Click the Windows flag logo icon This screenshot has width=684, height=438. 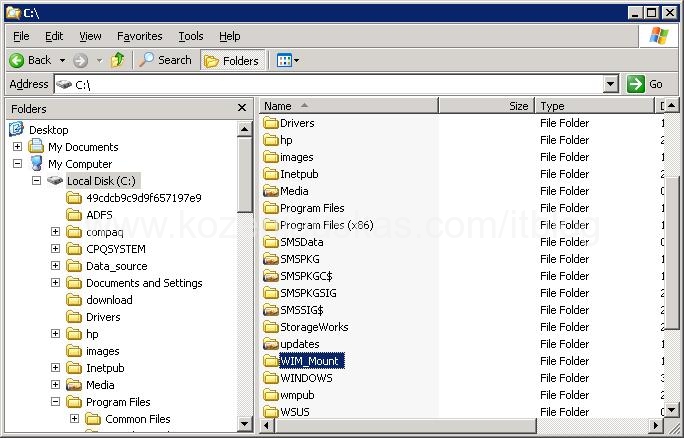[659, 36]
